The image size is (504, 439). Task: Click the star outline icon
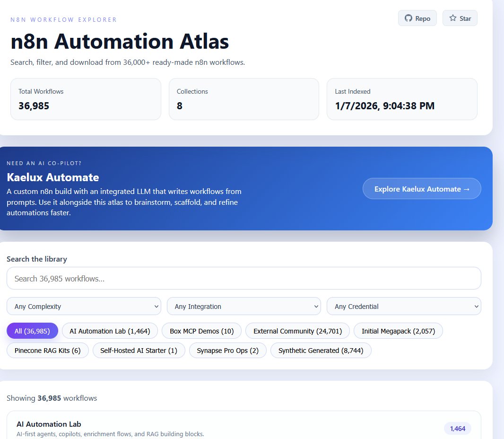point(452,18)
